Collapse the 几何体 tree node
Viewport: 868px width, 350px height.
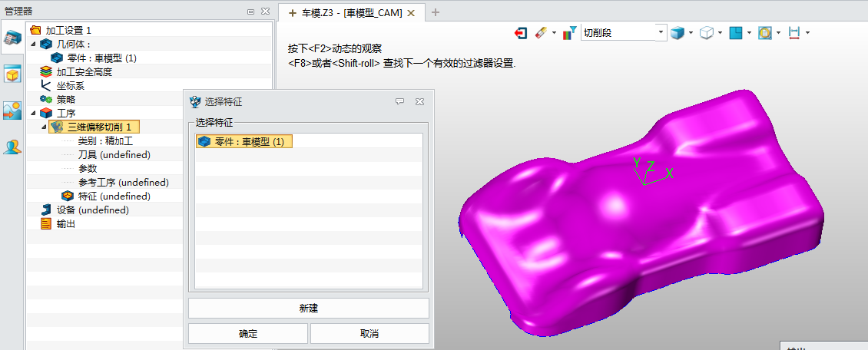(33, 45)
